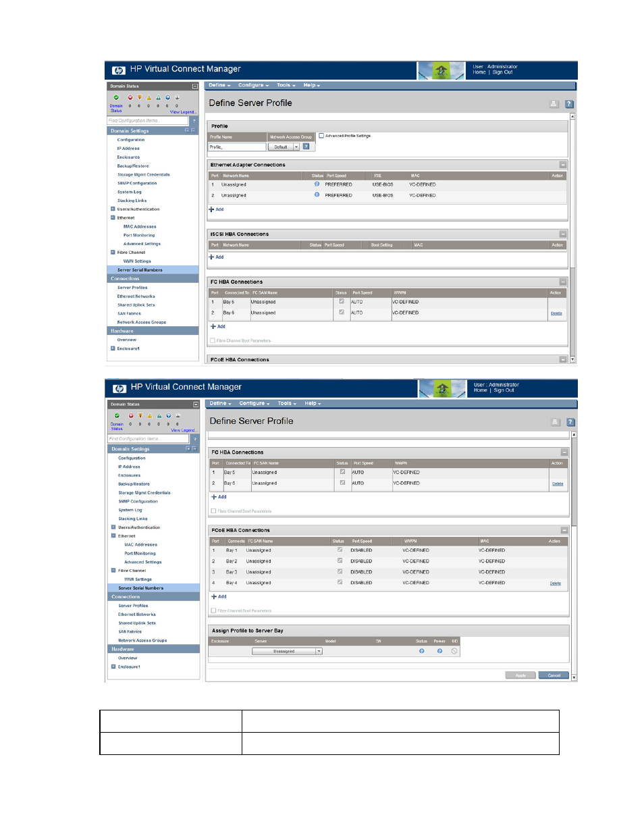This screenshot has height=834, width=644.
Task: Click vertical scrollbar in upper screenshot
Action: 572,238
